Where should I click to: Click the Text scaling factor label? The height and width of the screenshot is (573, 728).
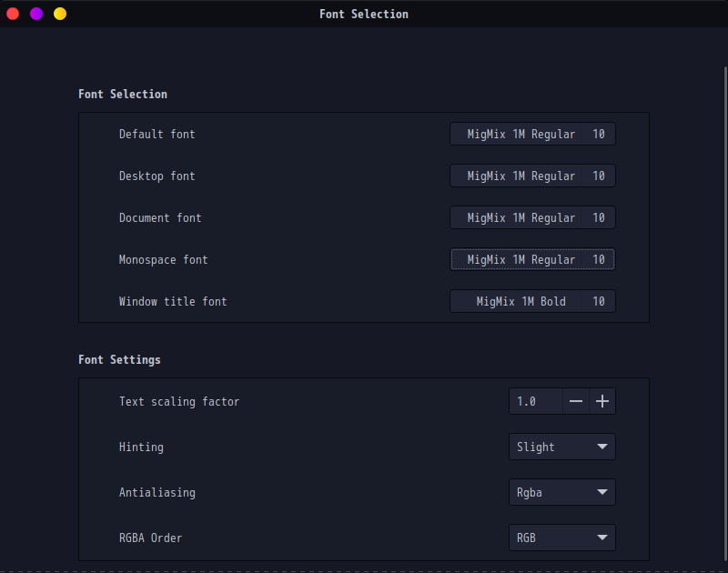(179, 401)
